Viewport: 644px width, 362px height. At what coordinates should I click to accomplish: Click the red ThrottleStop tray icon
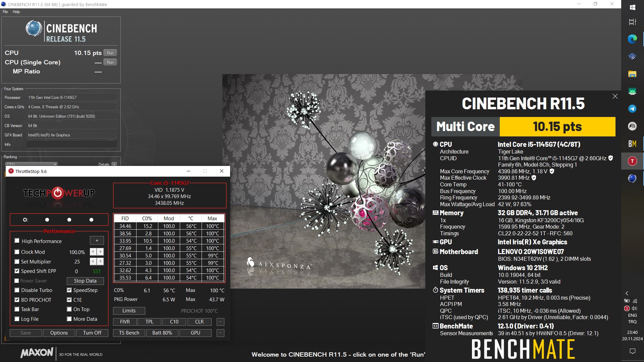pyautogui.click(x=627, y=308)
